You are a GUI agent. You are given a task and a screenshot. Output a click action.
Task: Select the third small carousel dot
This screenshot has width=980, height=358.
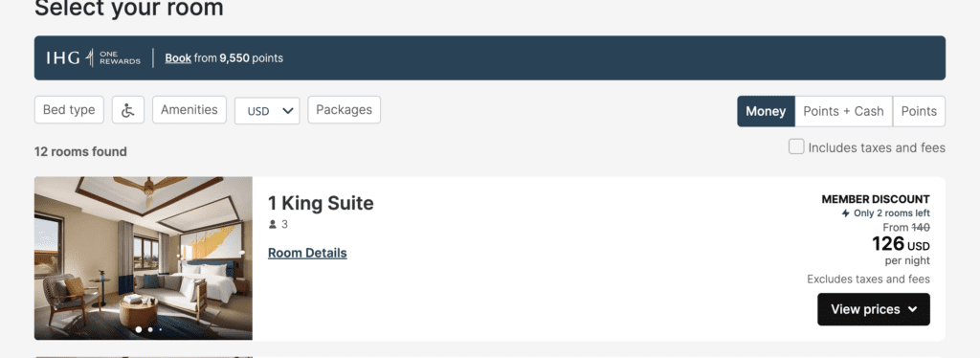[160, 329]
